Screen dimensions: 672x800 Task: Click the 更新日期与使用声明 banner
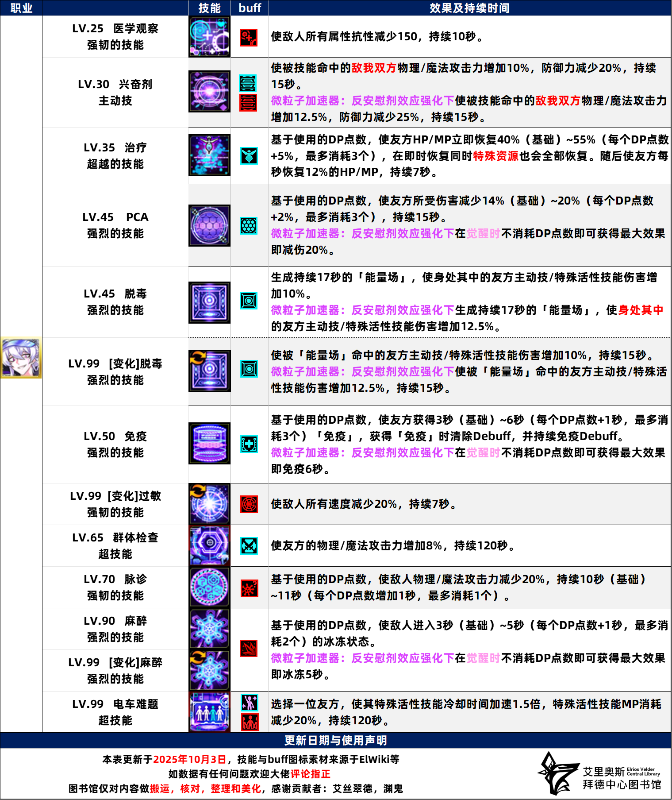tap(335, 740)
